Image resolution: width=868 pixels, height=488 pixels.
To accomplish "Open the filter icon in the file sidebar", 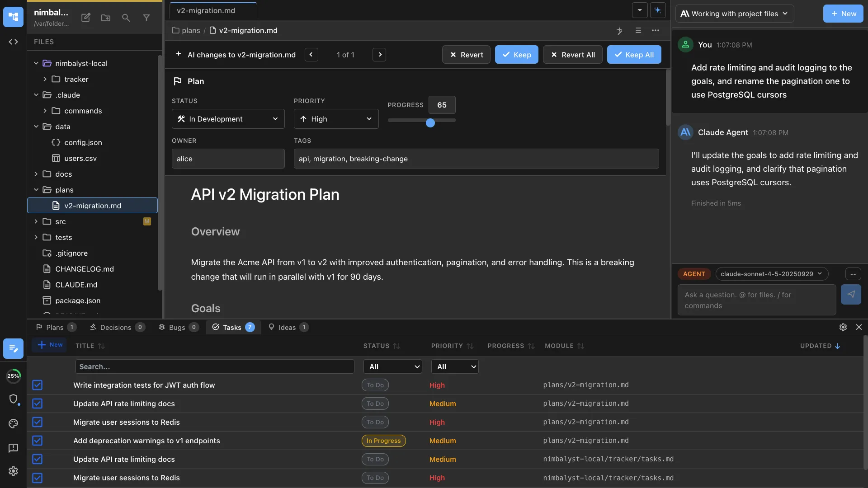I will 146,18.
